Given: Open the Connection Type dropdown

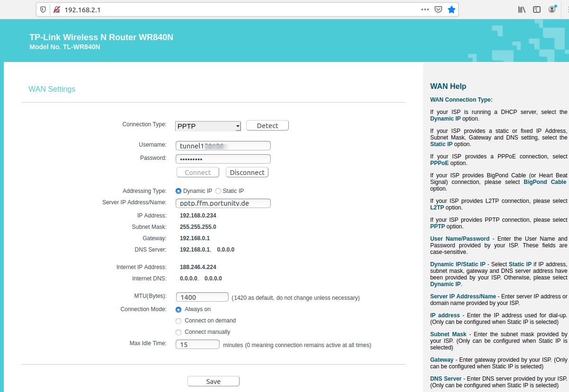Looking at the screenshot, I should click(x=208, y=126).
